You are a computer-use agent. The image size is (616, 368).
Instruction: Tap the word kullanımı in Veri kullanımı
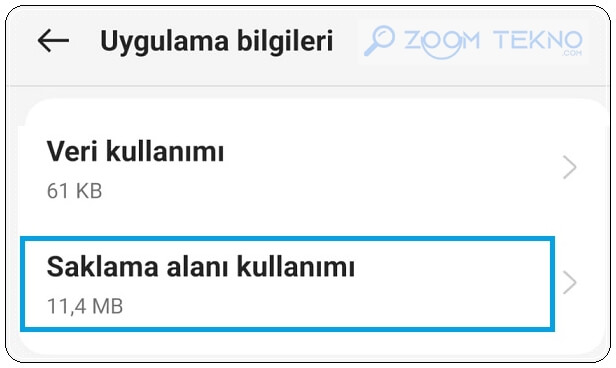click(165, 151)
